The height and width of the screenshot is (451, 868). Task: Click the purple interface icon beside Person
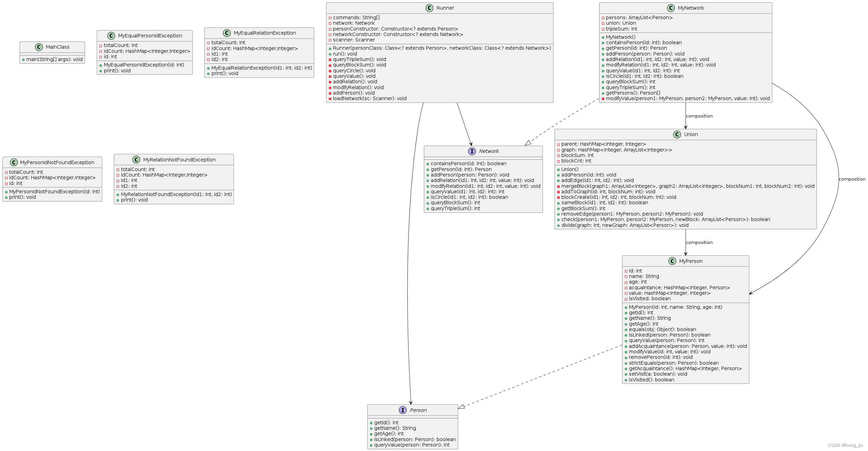(x=403, y=410)
